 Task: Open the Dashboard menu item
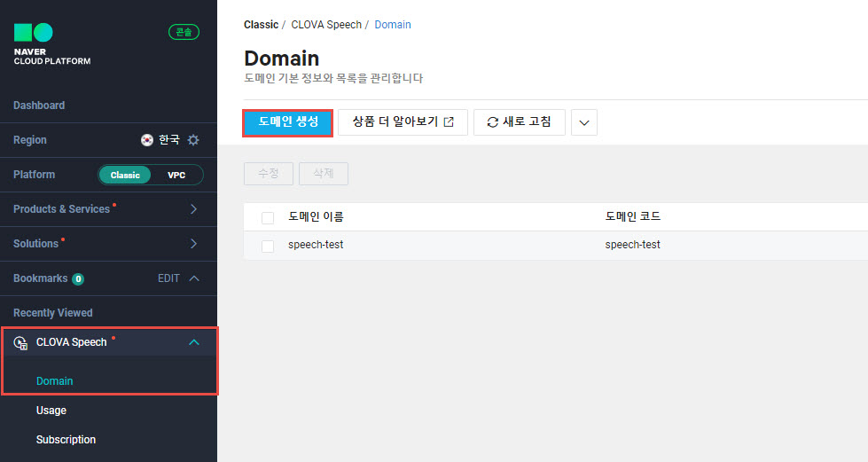pos(39,106)
